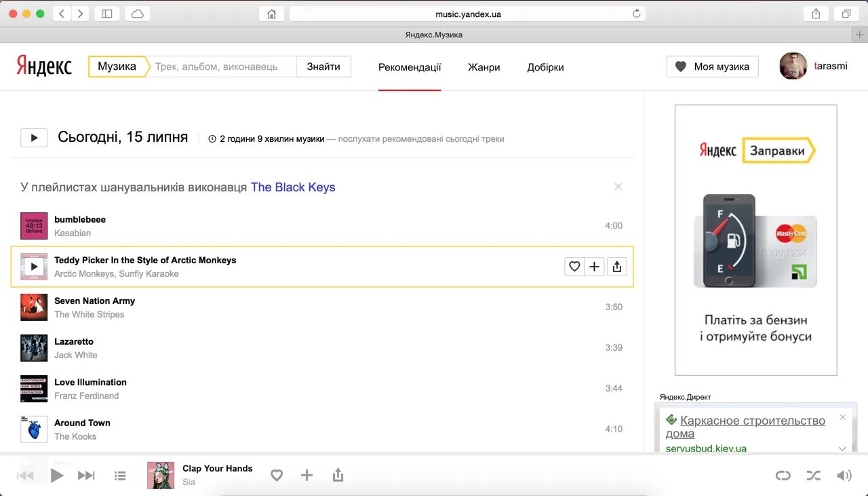Open the Каркасное строительство дома ad link

click(745, 427)
